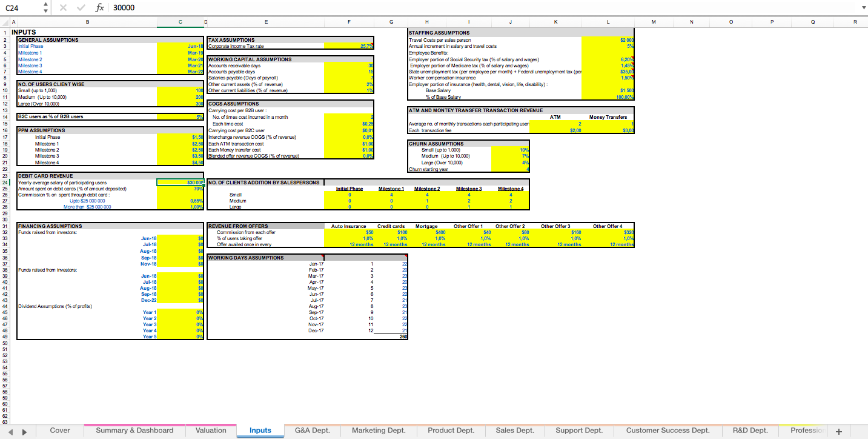Click the DEBIT CARD REVENUE heading
The height and width of the screenshot is (439, 868).
45,176
